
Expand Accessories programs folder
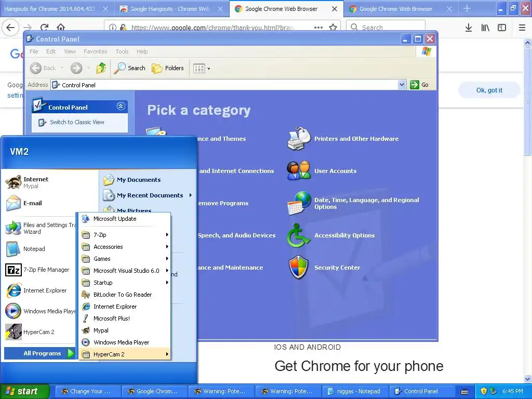tap(125, 247)
